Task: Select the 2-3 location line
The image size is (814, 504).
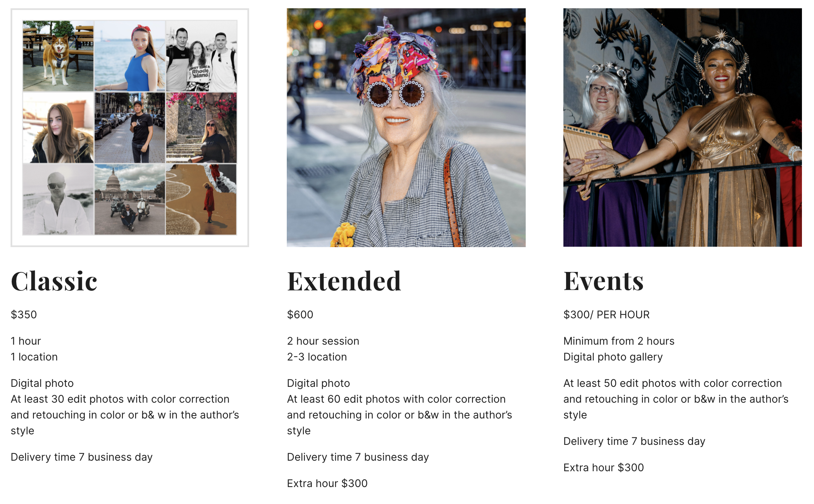Action: 317,357
